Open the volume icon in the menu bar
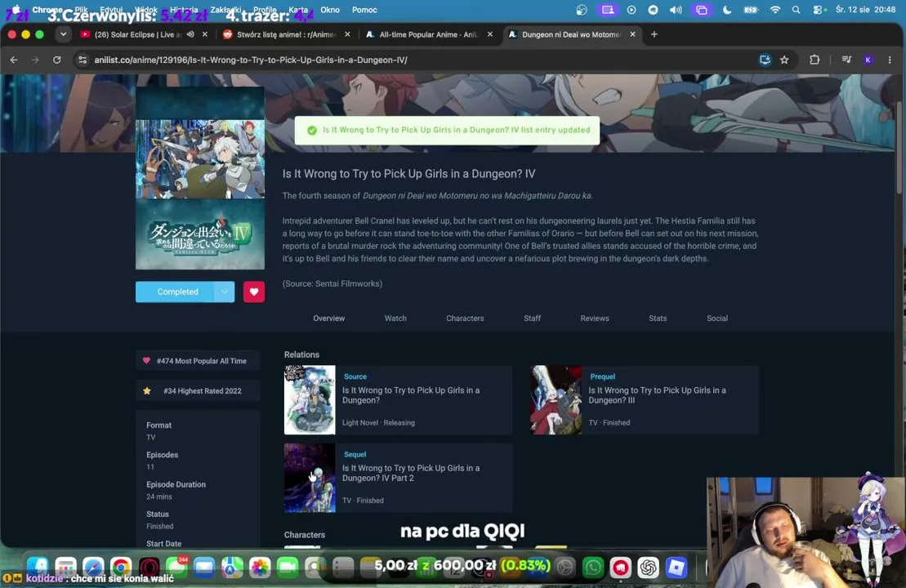 pyautogui.click(x=676, y=10)
